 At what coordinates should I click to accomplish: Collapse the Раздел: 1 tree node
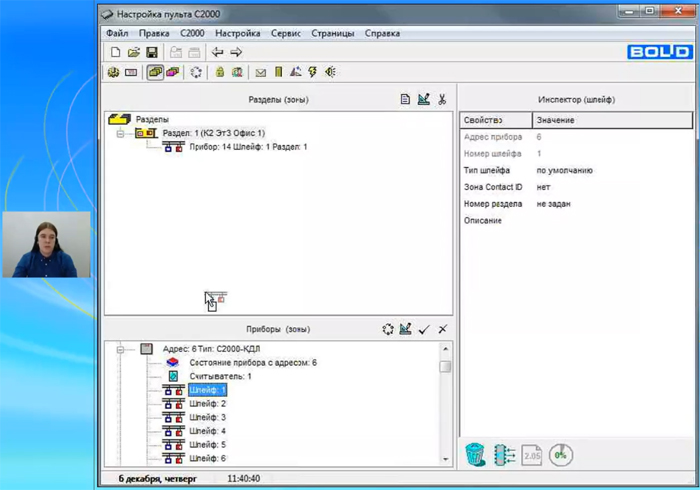click(121, 133)
